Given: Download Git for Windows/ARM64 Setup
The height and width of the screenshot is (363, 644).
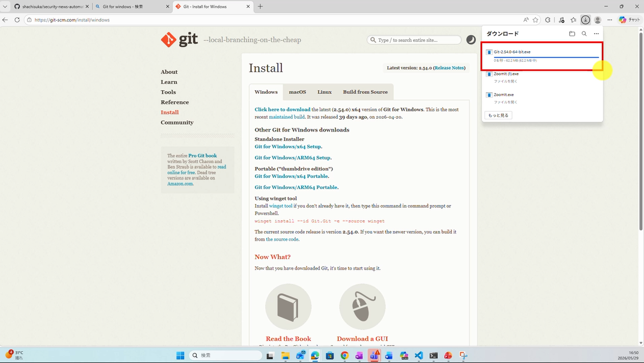Looking at the screenshot, I should click(293, 158).
